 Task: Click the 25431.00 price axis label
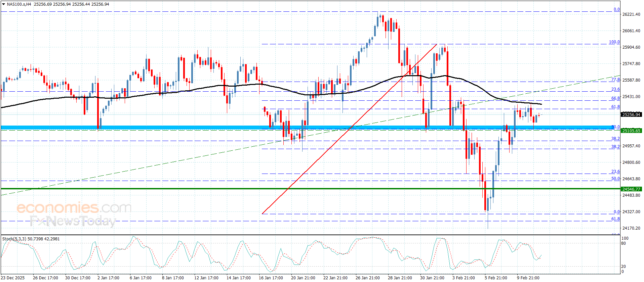click(631, 97)
